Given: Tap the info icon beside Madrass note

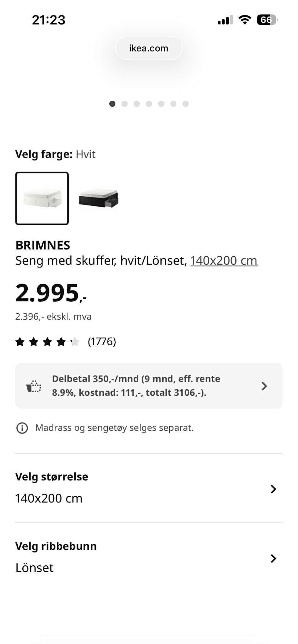Looking at the screenshot, I should click(22, 428).
